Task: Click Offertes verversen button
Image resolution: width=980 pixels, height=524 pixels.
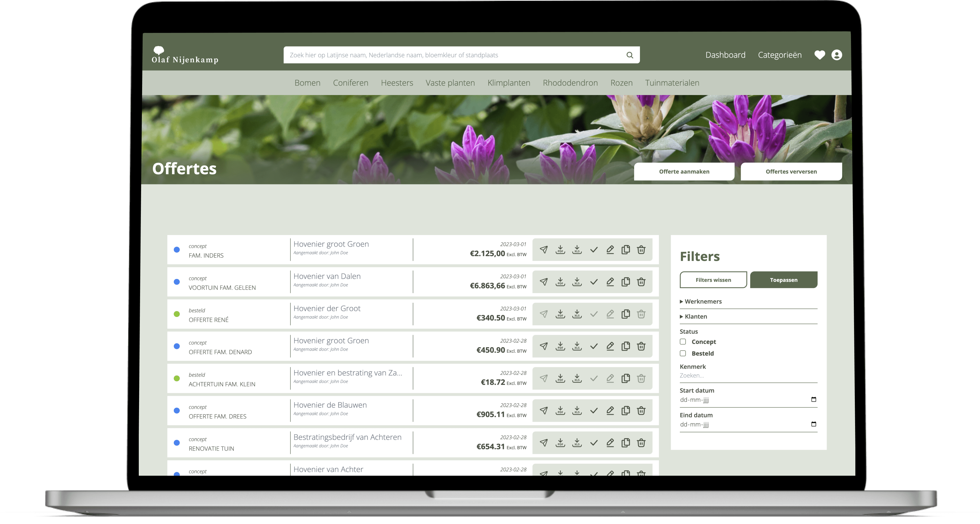Action: 791,172
